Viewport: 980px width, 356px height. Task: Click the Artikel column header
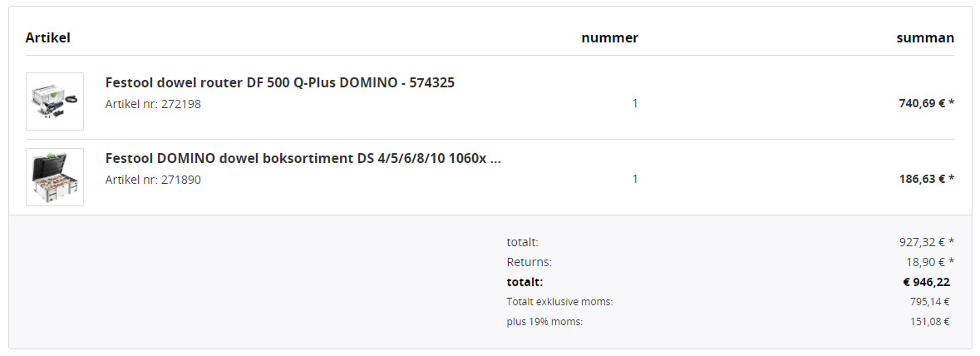[47, 37]
